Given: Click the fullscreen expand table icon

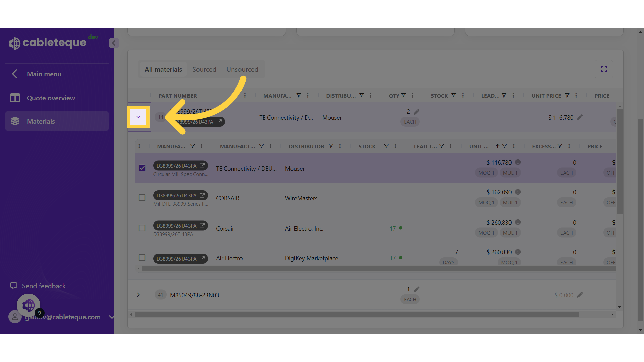Looking at the screenshot, I should click(604, 69).
